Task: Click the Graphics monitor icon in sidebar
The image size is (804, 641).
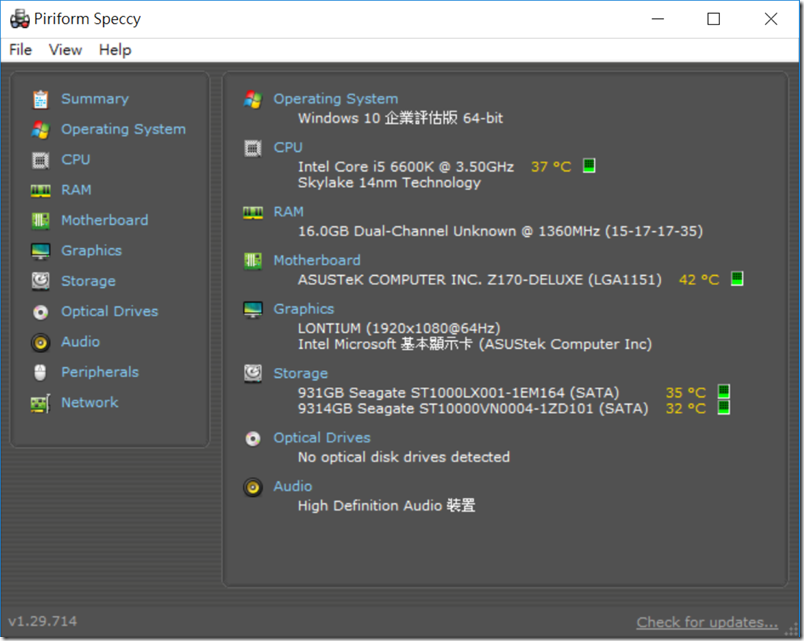Action: point(41,251)
